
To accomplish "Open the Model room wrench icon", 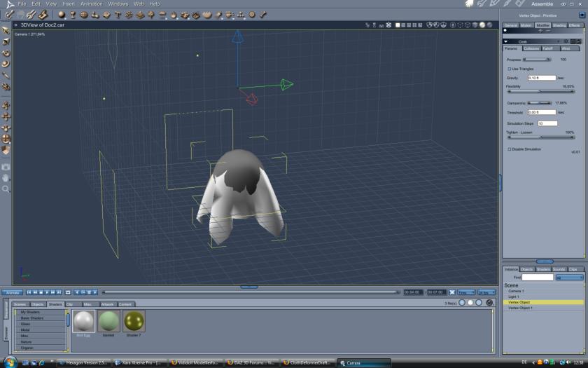I will [x=482, y=4].
